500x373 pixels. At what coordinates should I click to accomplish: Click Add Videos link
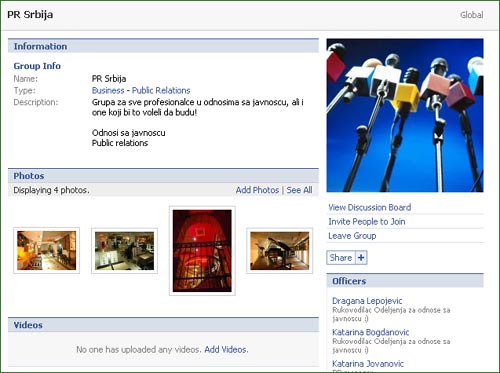(x=226, y=350)
